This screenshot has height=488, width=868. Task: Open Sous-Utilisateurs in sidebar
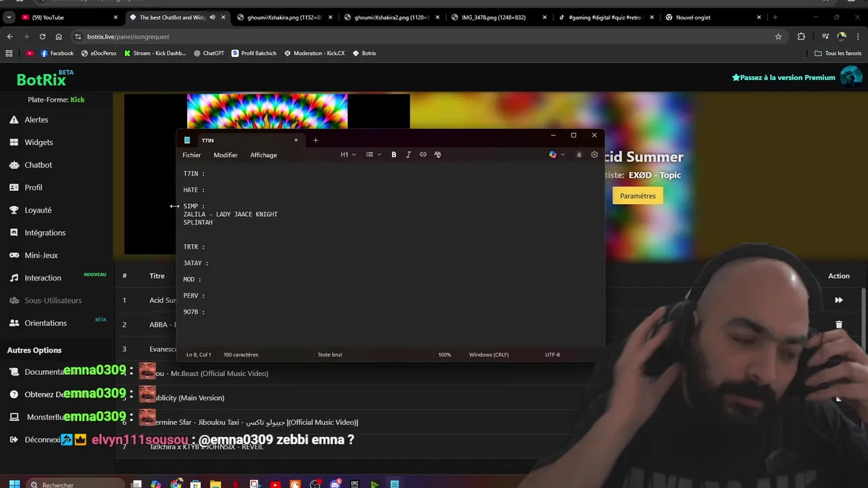53,300
